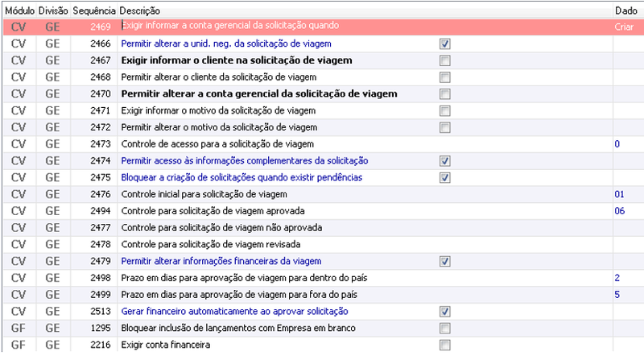This screenshot has width=644, height=356.
Task: Sort by the Módulo column header
Action: tap(19, 10)
